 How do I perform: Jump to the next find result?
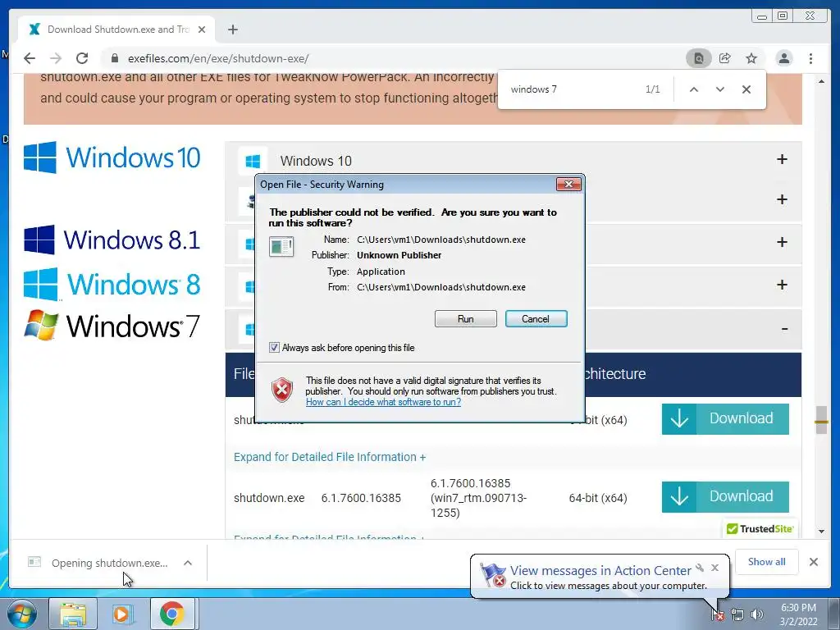(720, 89)
